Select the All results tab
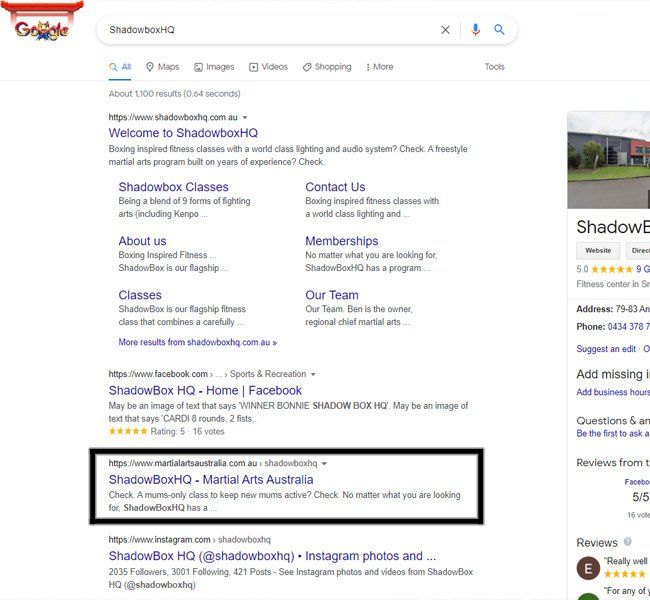 pos(120,67)
